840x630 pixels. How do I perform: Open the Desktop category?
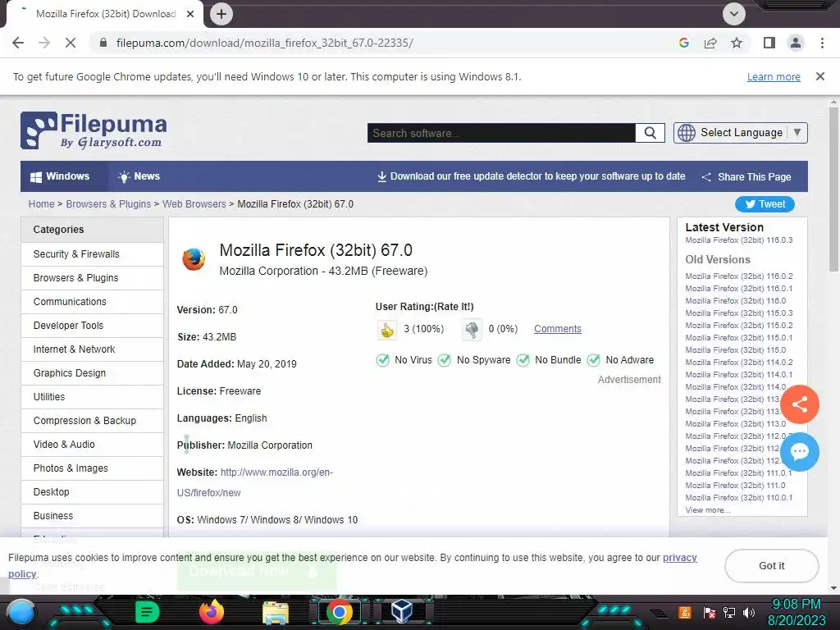92,492
